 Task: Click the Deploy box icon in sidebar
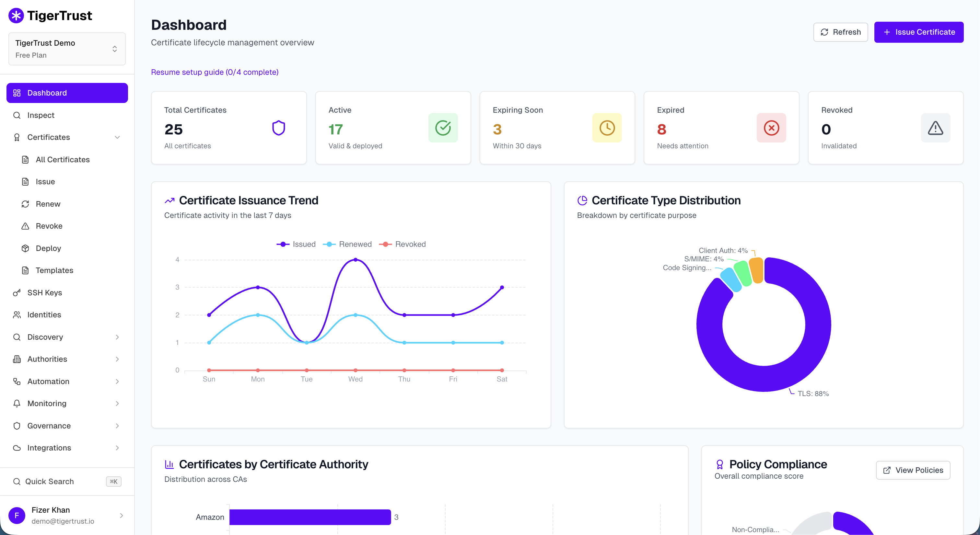coord(25,248)
